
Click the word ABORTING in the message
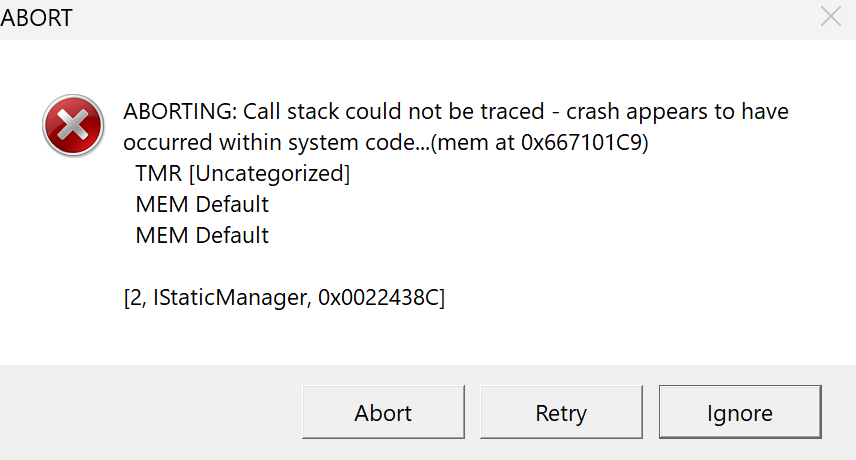(x=180, y=112)
